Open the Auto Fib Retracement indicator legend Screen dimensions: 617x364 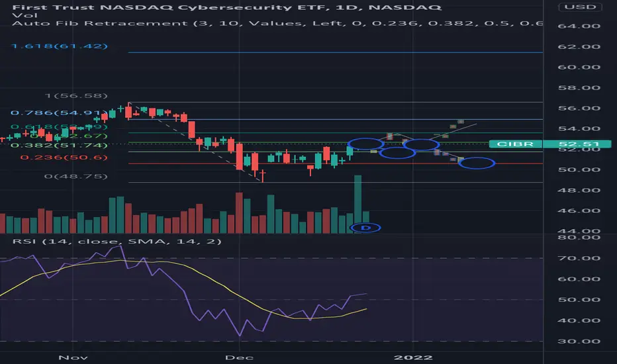[x=277, y=23]
